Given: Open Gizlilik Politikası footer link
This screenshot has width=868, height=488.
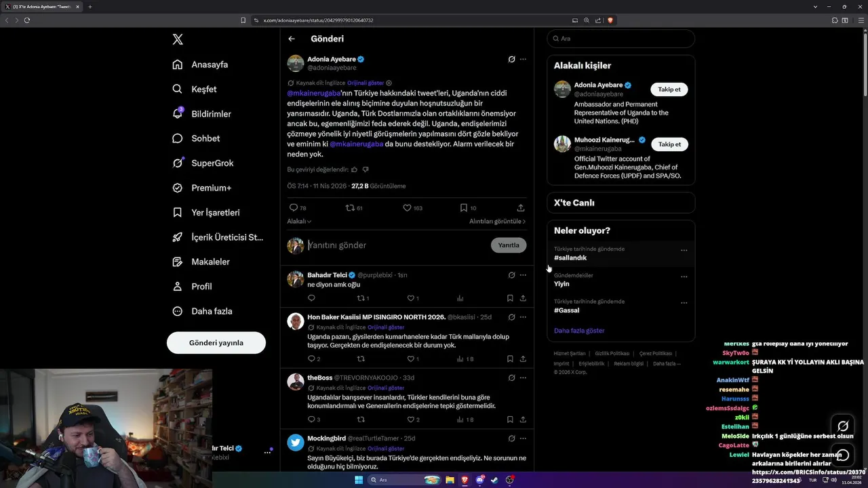Looking at the screenshot, I should (x=612, y=353).
